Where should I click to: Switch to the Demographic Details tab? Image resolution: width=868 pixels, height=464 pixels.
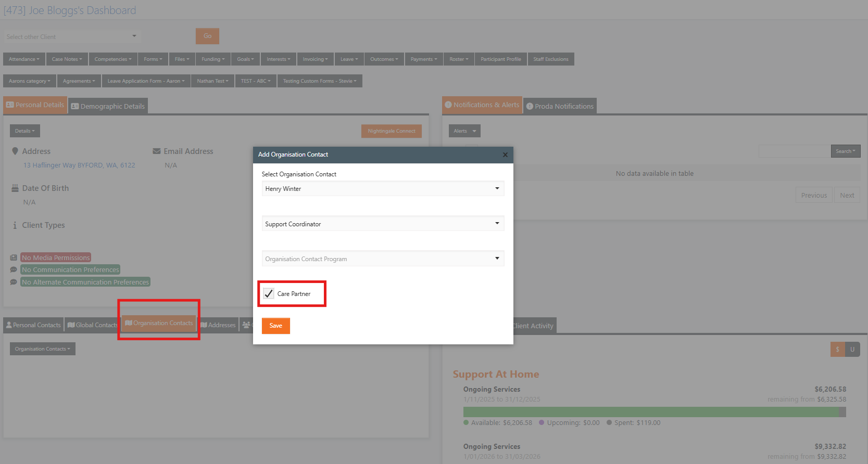tap(108, 106)
